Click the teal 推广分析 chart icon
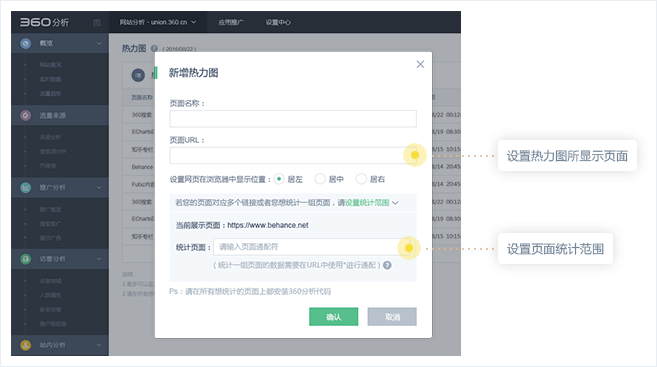Screen dimensions: 657x367 coord(26,187)
